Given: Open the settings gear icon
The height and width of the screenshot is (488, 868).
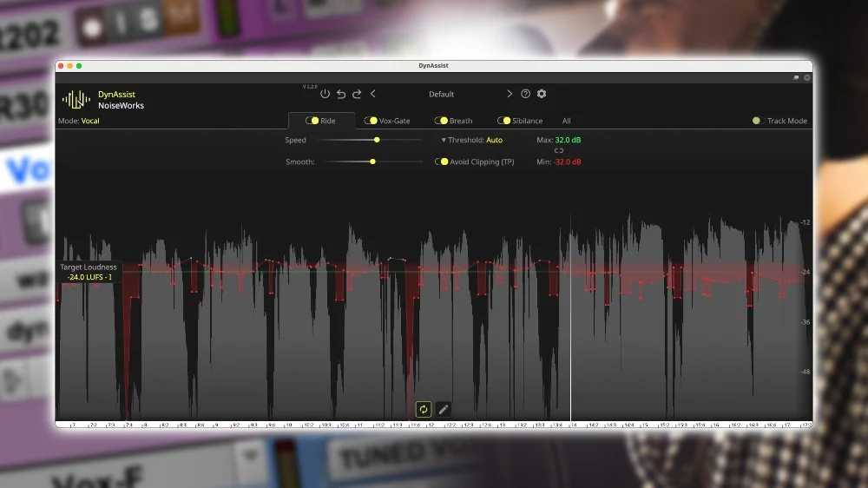Looking at the screenshot, I should pyautogui.click(x=542, y=94).
